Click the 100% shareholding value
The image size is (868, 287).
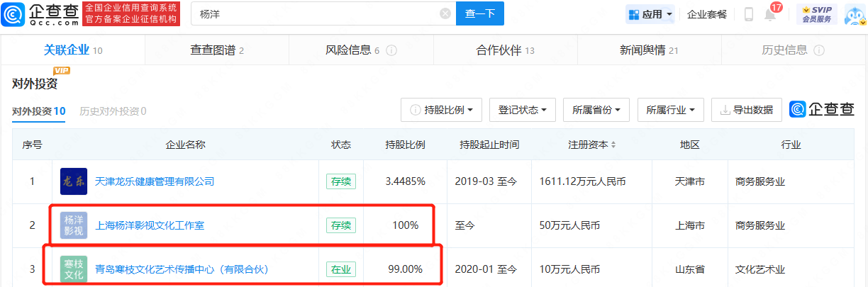click(x=405, y=225)
